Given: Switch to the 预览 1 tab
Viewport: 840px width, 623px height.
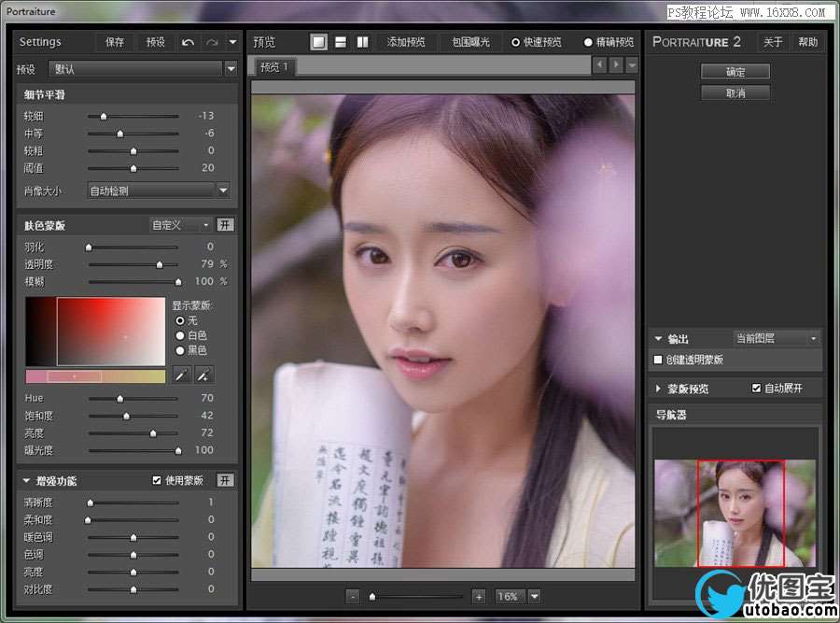Looking at the screenshot, I should click(274, 67).
